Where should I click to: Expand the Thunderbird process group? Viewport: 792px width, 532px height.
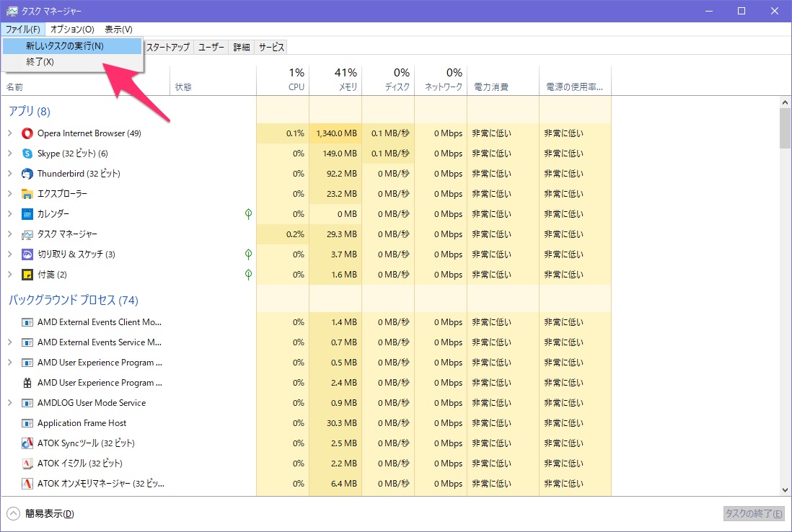9,173
